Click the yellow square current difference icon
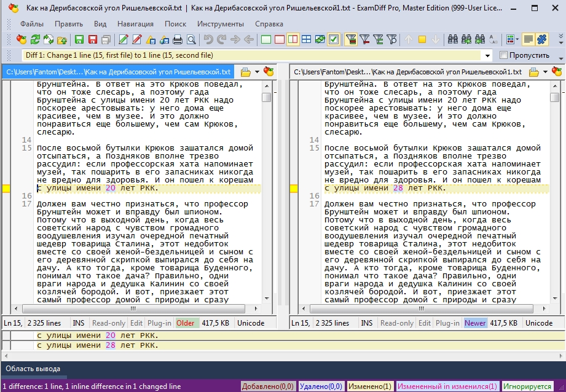 click(422, 39)
